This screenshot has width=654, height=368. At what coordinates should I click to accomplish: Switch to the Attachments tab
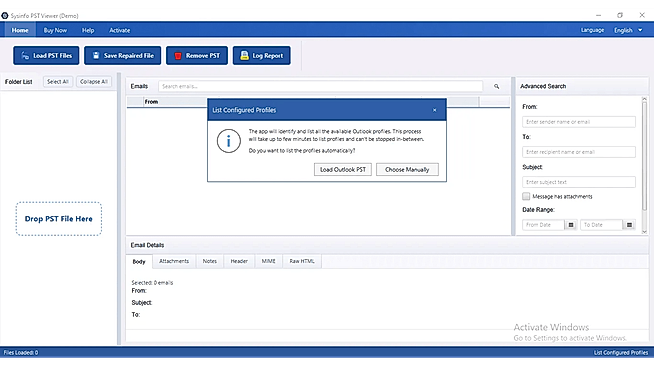174,261
